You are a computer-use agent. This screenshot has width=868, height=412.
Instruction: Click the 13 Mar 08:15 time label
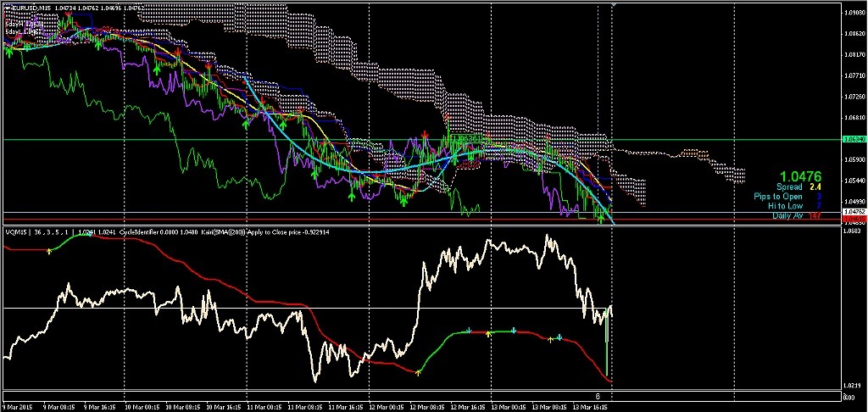tap(548, 407)
